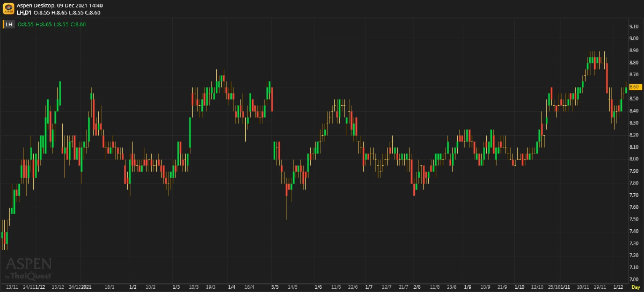Click the Aspen Desktop logo icon
Screen dimensions: 644x292
[x=8, y=9]
